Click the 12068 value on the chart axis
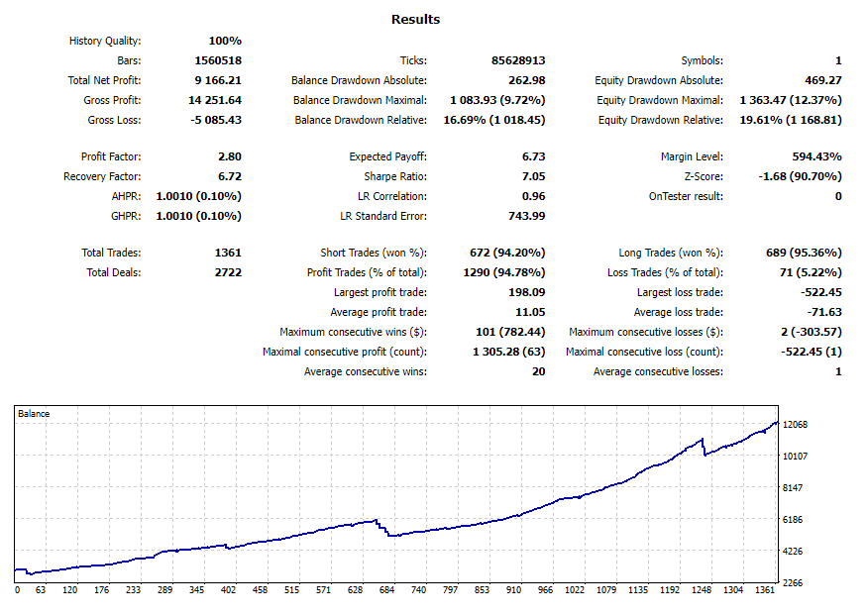 coord(797,425)
